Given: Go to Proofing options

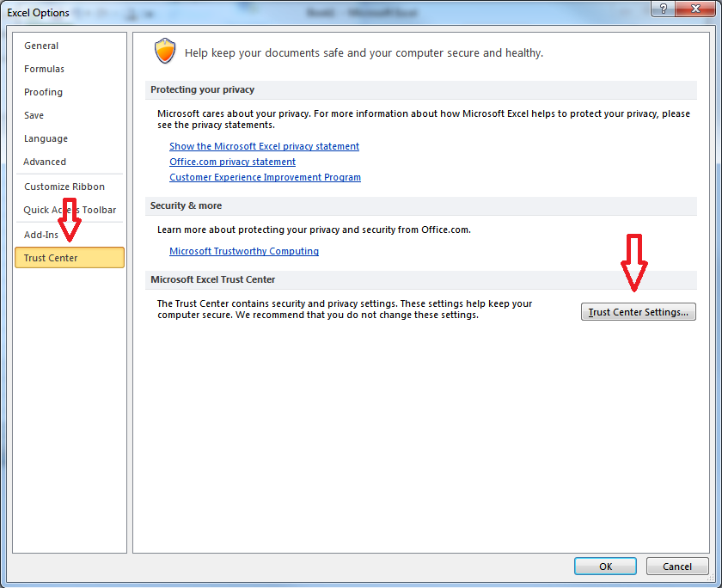Looking at the screenshot, I should pos(43,92).
